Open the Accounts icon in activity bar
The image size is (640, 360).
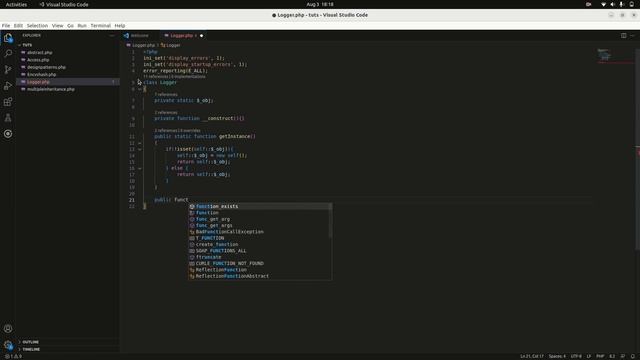[8, 329]
